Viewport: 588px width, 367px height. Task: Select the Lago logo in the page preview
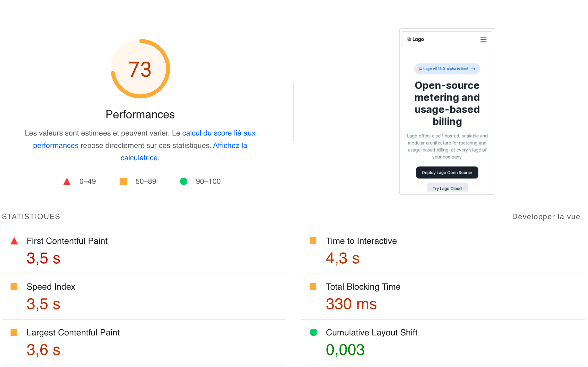click(415, 39)
